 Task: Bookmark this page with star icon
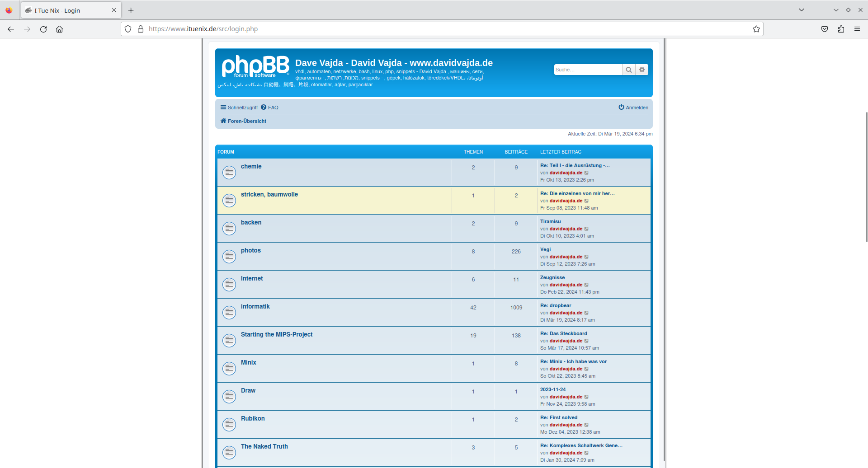[756, 29]
